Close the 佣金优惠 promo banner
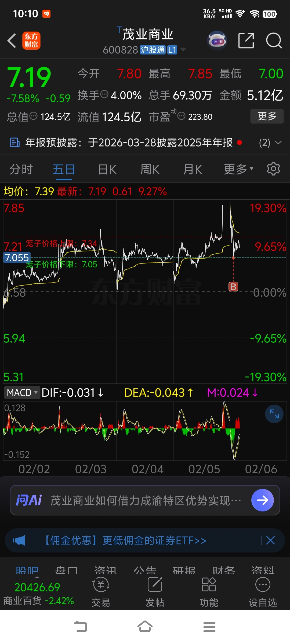The height and width of the screenshot is (644, 290). tap(270, 540)
